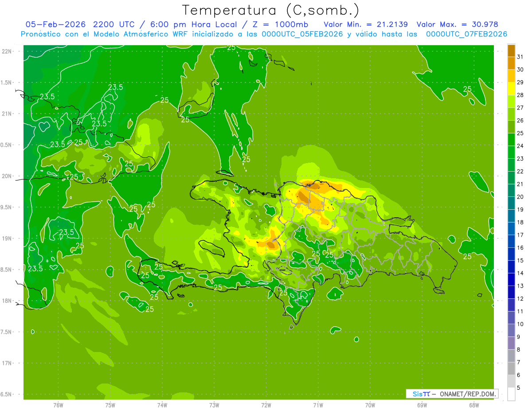This screenshot has width=532, height=411.
Task: Select the "Z = 1000mb" level text
Action: [x=279, y=24]
